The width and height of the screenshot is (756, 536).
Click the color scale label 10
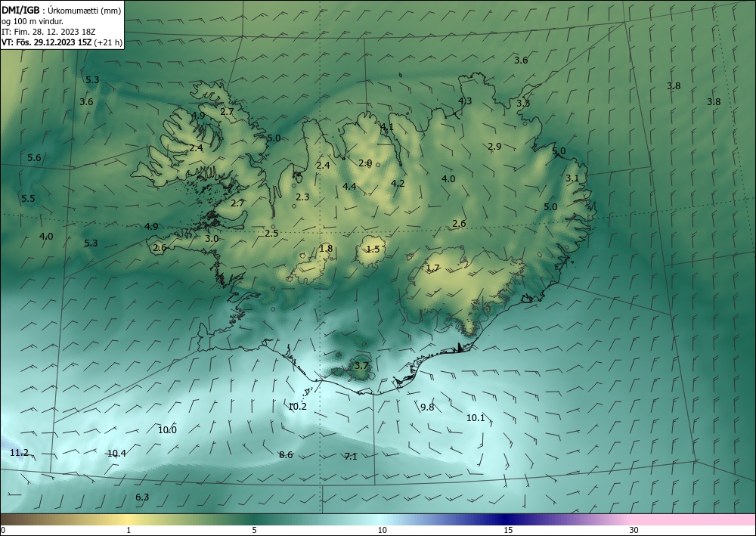point(382,530)
